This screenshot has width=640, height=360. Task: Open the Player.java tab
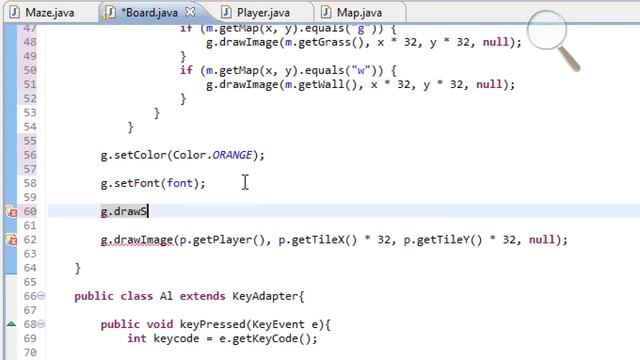(263, 13)
